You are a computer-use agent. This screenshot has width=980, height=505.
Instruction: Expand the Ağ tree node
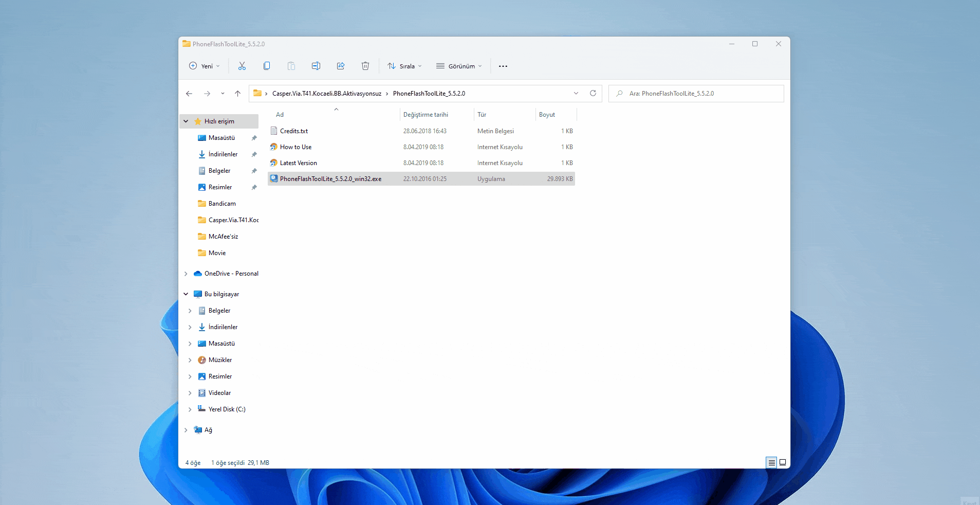186,430
